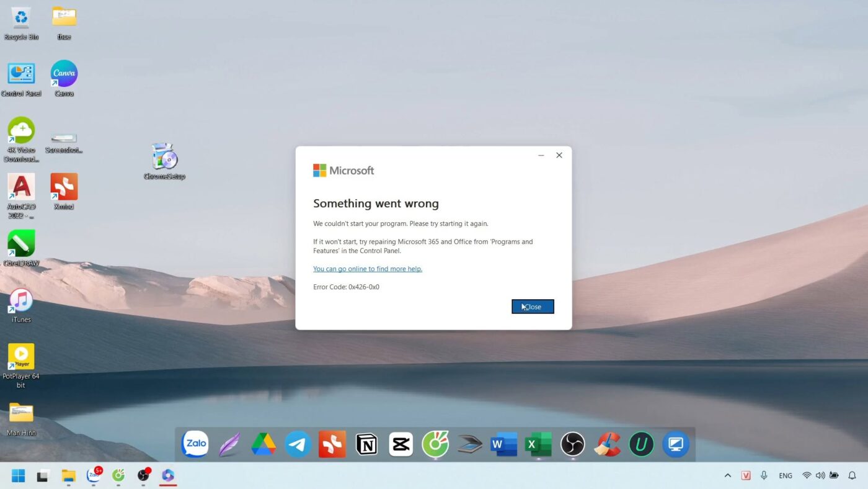The image size is (868, 489).
Task: Select the Control Panel desktop shortcut
Action: [21, 79]
